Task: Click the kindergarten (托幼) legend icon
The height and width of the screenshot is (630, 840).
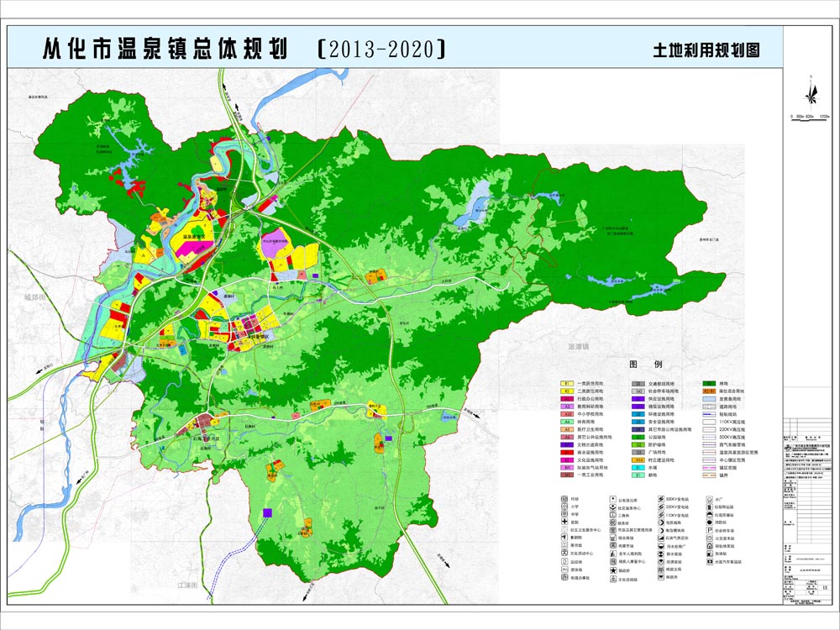Action: pyautogui.click(x=564, y=499)
